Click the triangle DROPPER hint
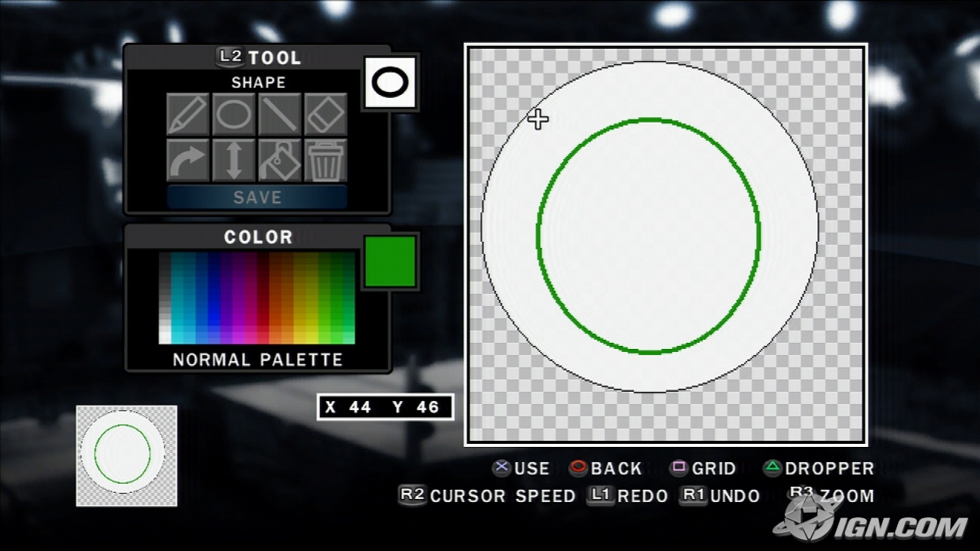 (818, 468)
